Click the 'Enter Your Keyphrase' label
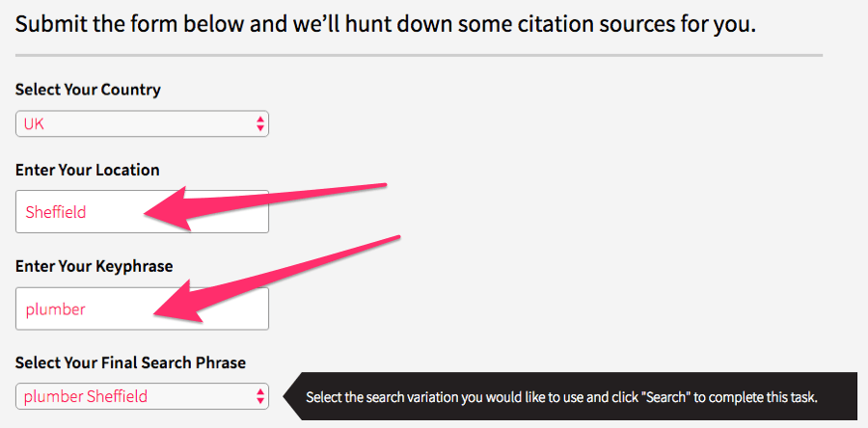The width and height of the screenshot is (868, 428). coord(94,266)
